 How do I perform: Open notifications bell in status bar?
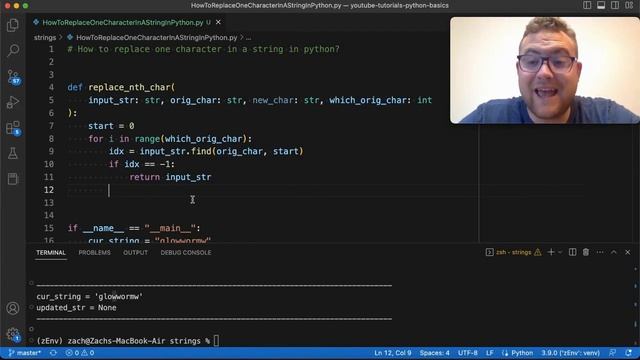[628, 353]
